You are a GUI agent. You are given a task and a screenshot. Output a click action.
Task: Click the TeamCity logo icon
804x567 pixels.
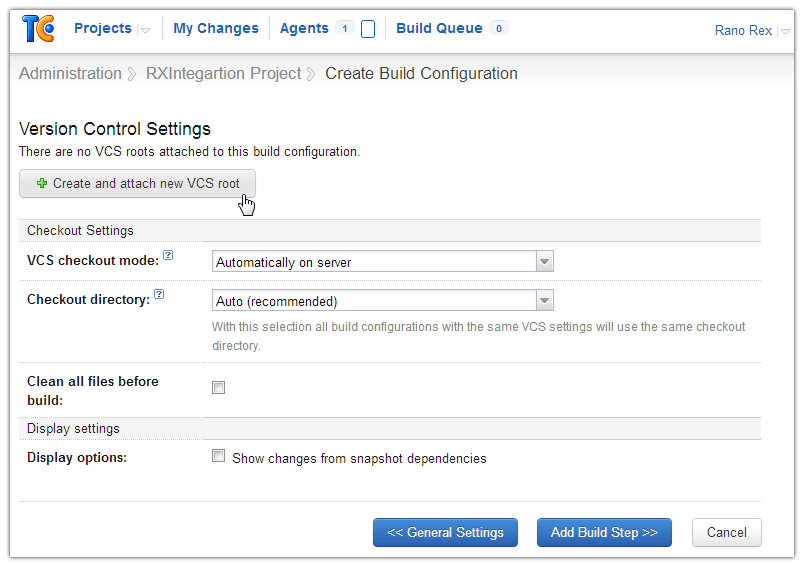pos(38,29)
